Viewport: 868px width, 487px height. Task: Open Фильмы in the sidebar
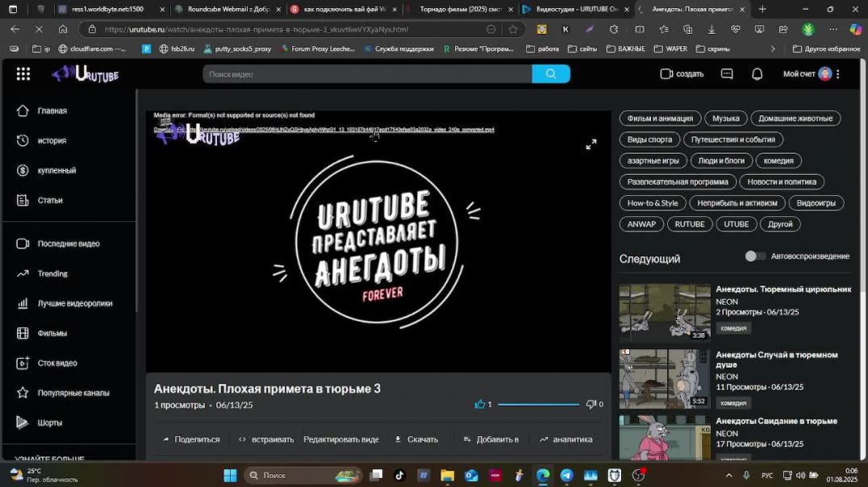[x=52, y=333]
